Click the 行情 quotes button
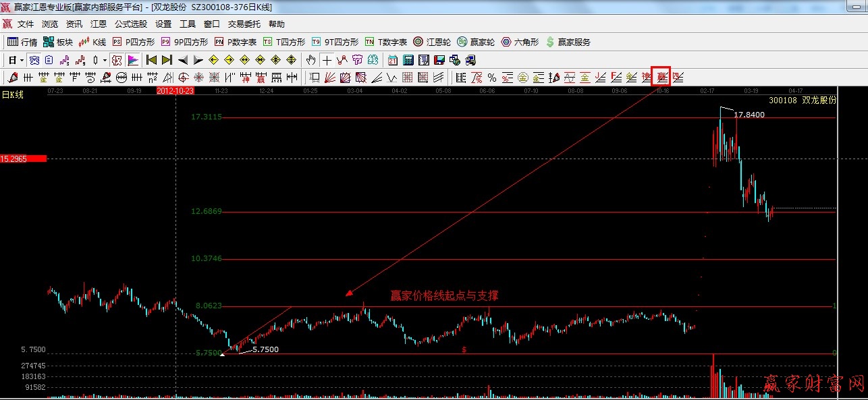Image resolution: width=868 pixels, height=400 pixels. point(22,42)
